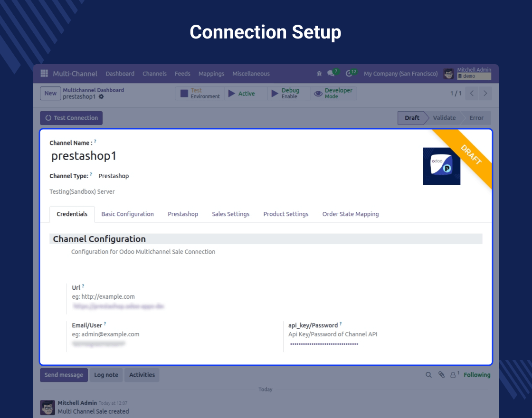This screenshot has height=418, width=532.
Task: Open the apps grid menu icon
Action: (44, 73)
